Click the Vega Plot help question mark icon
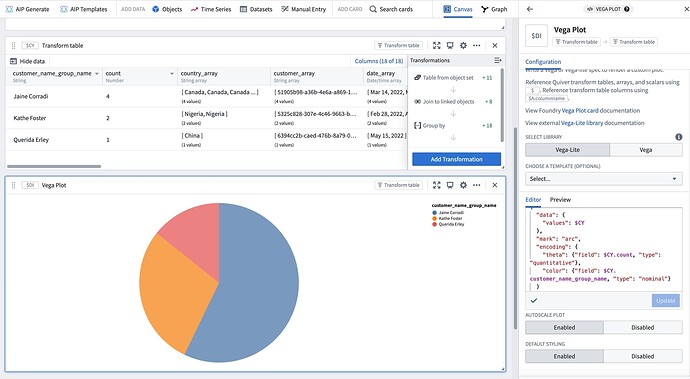690x379 pixels. (x=627, y=9)
